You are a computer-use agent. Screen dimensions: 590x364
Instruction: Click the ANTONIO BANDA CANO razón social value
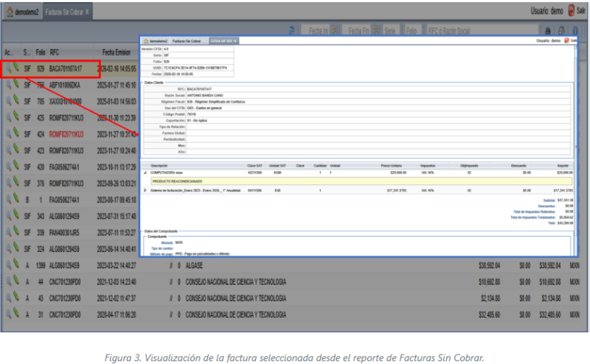(205, 96)
